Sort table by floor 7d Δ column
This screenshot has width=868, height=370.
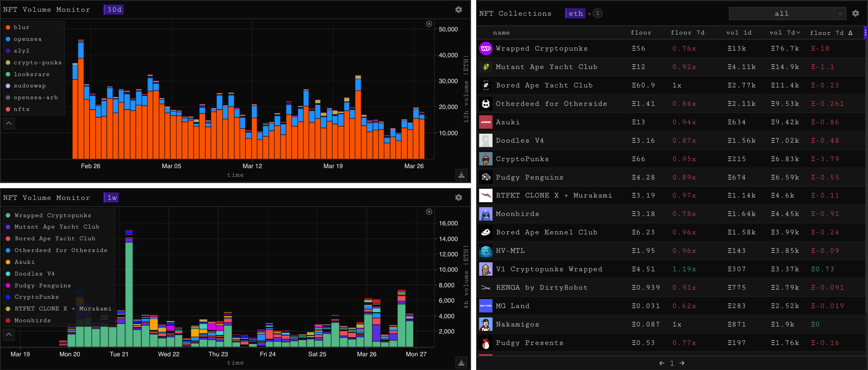832,33
